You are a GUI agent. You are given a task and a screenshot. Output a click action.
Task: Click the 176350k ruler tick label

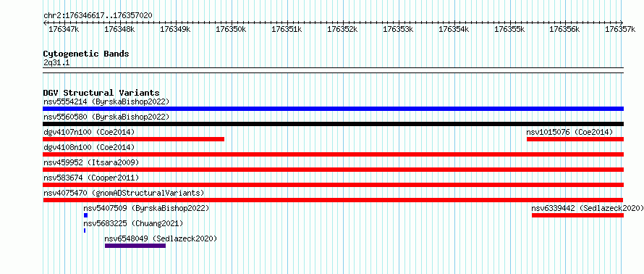231,29
